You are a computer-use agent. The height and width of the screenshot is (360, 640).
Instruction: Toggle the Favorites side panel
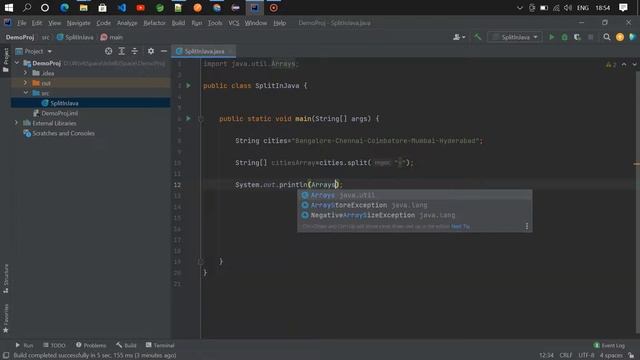[x=6, y=318]
